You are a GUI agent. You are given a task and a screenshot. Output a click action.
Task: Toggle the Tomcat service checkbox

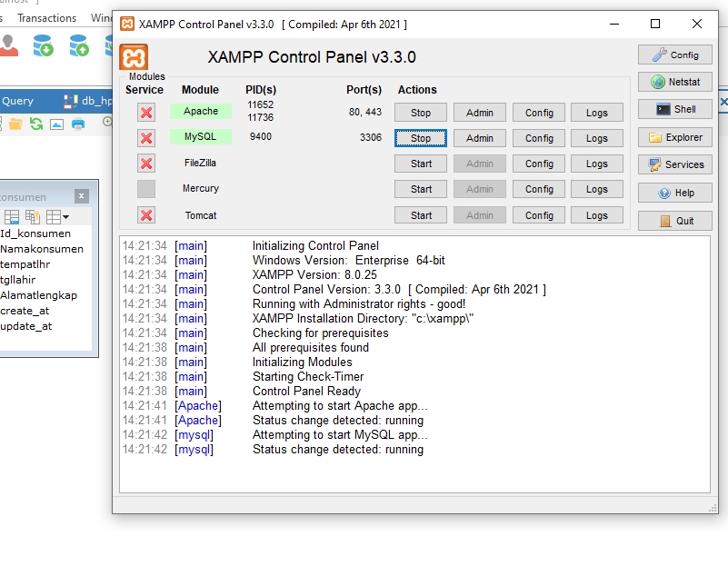pyautogui.click(x=146, y=215)
